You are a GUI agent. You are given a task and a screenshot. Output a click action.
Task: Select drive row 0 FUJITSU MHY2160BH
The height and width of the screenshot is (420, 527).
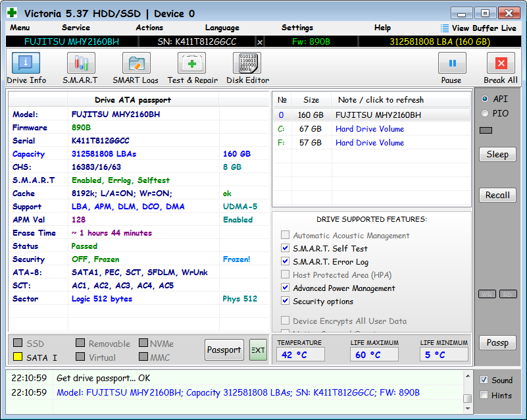[371, 115]
